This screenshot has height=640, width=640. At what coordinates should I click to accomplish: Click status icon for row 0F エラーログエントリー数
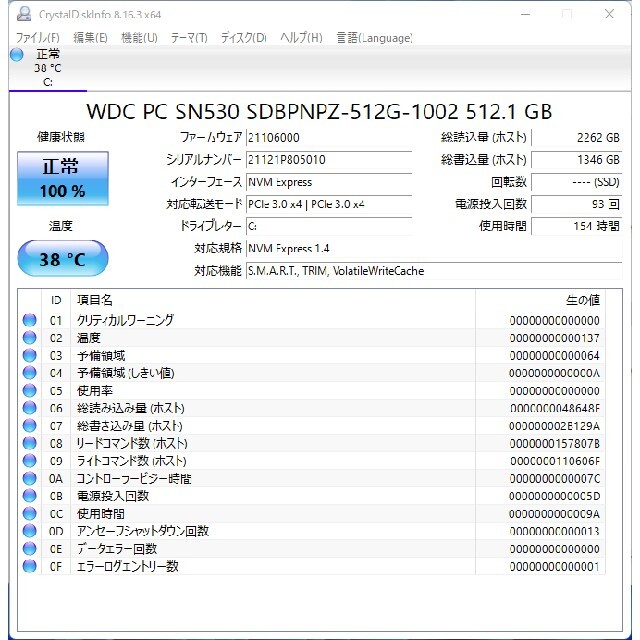[x=29, y=566]
